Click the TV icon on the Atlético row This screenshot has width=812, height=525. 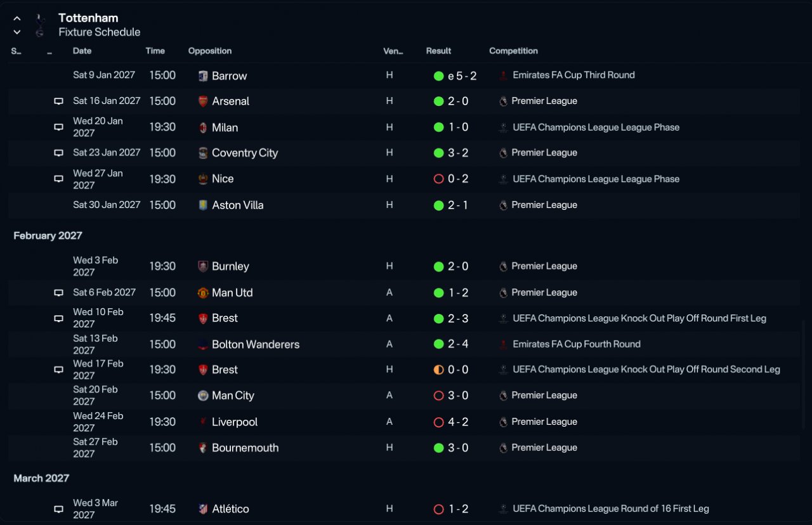58,509
